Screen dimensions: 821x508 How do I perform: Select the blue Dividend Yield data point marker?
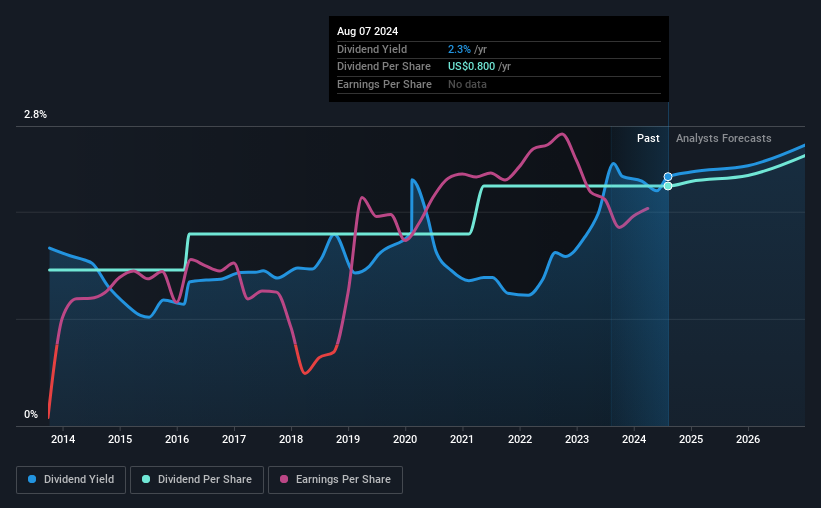(668, 177)
